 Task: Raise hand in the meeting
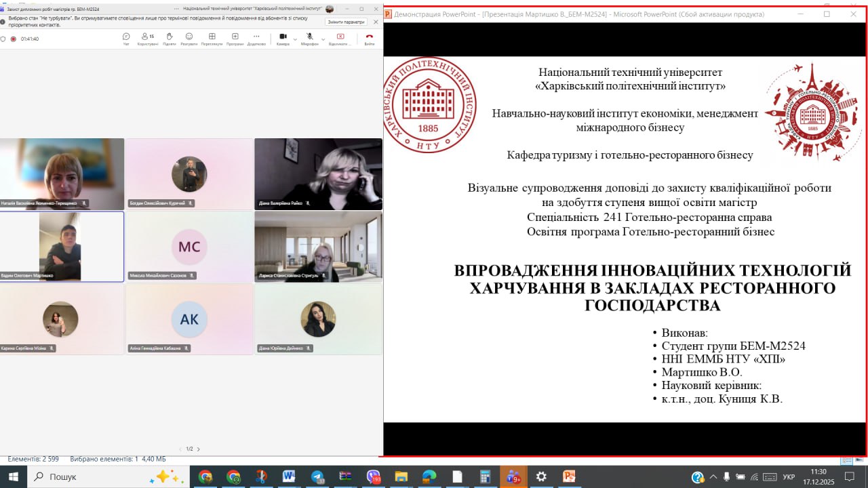169,38
